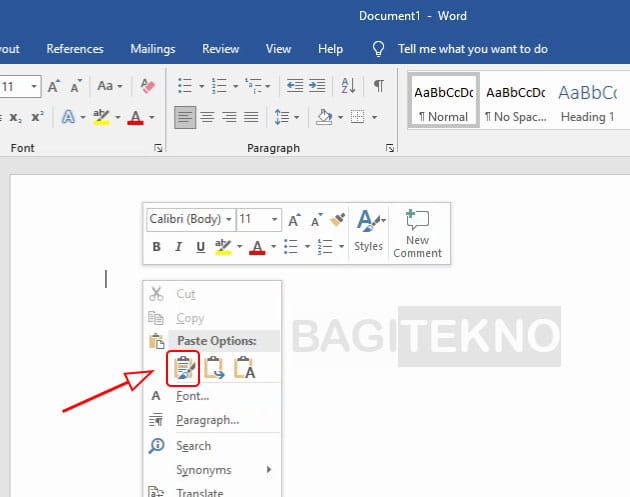Click the mini toolbar Numbering icon
Viewport: 630px width, 497px height.
[x=325, y=246]
